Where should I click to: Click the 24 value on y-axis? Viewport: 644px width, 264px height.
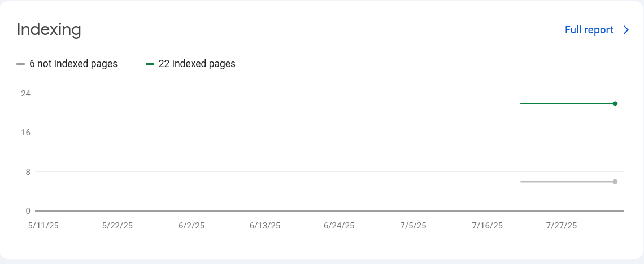point(26,94)
